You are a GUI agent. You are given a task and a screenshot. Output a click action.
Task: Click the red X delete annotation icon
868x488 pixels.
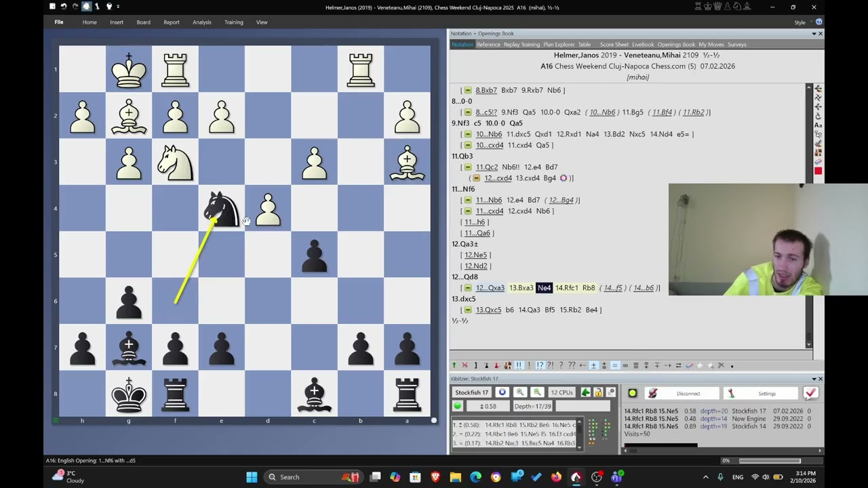click(x=465, y=365)
